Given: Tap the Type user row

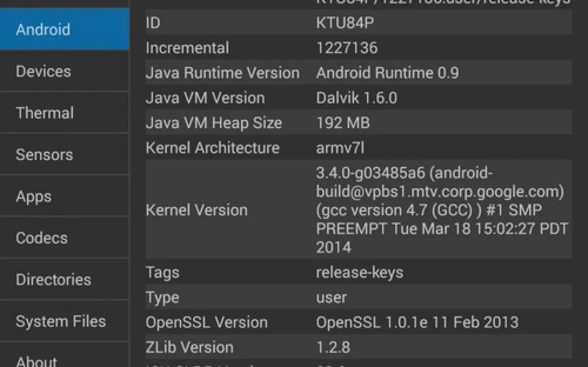Looking at the screenshot, I should [x=358, y=297].
